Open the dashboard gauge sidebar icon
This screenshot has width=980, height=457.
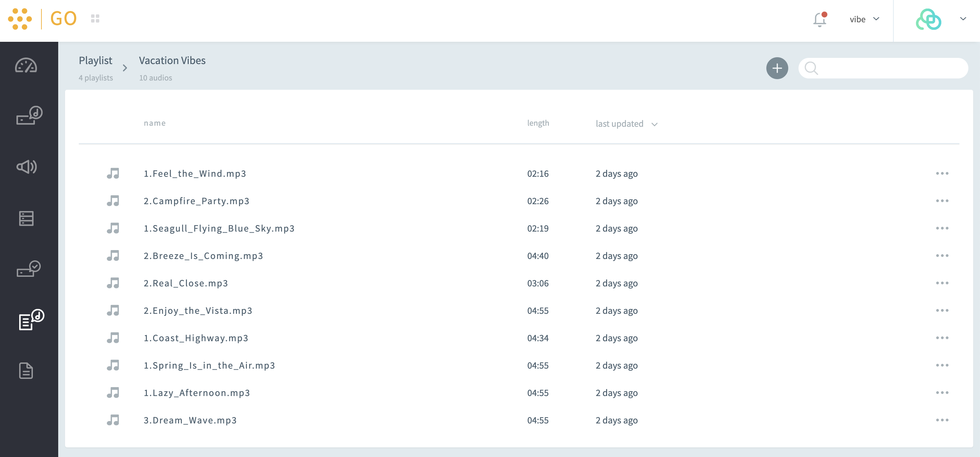[26, 66]
